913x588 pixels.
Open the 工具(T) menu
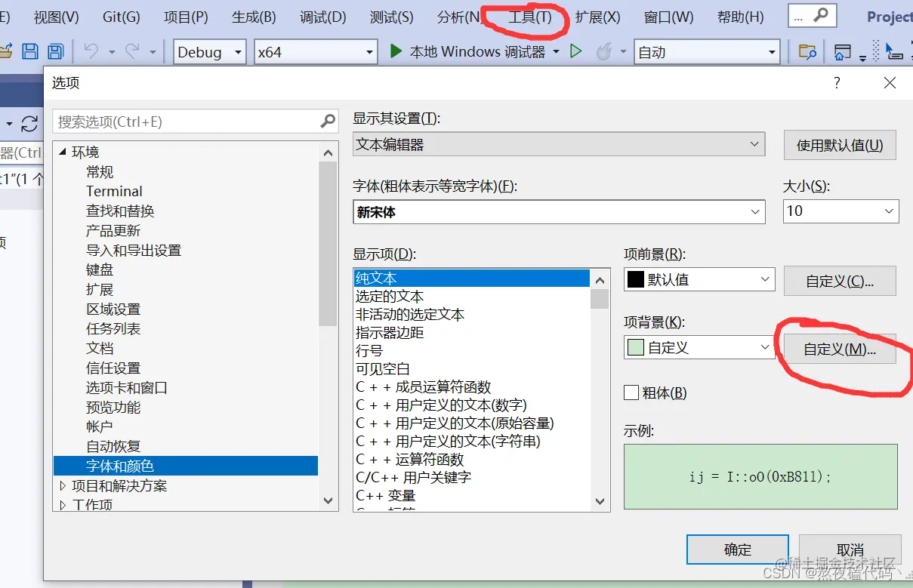click(x=529, y=17)
